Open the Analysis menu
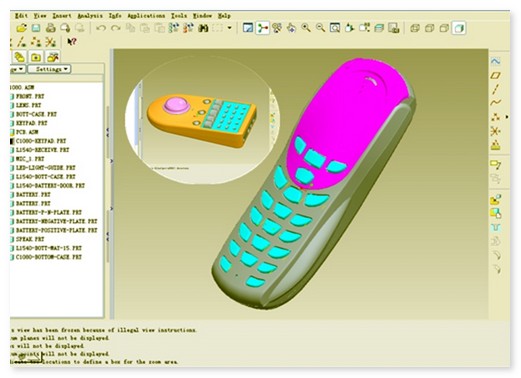521x378 pixels. click(90, 16)
